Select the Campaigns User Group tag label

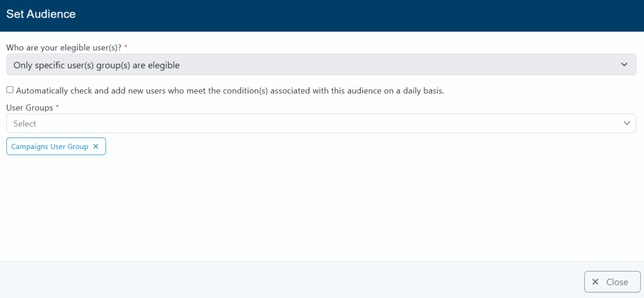point(50,146)
